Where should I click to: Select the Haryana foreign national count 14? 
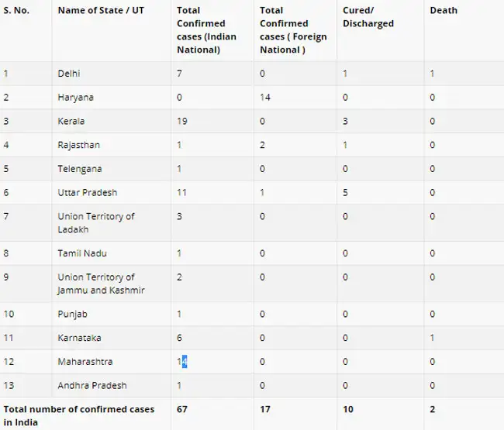pyautogui.click(x=265, y=98)
